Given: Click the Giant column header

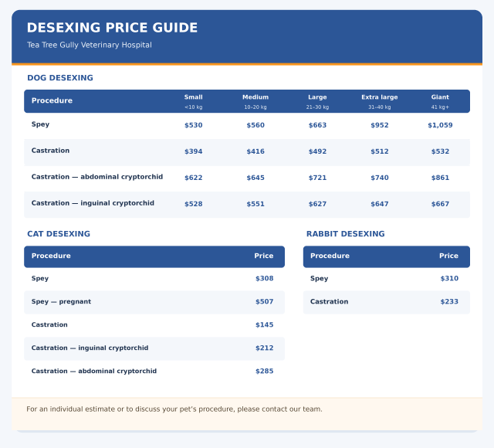Looking at the screenshot, I should tap(440, 97).
